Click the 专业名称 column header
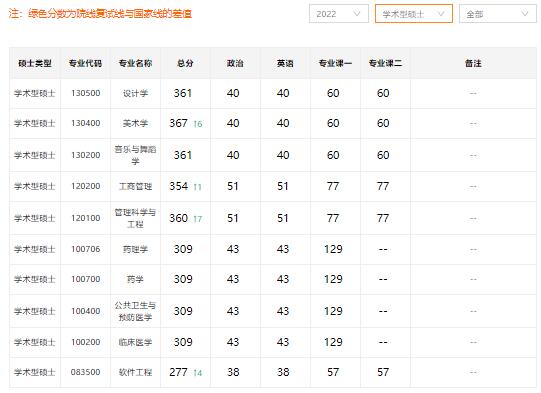The image size is (541, 393). [x=135, y=63]
